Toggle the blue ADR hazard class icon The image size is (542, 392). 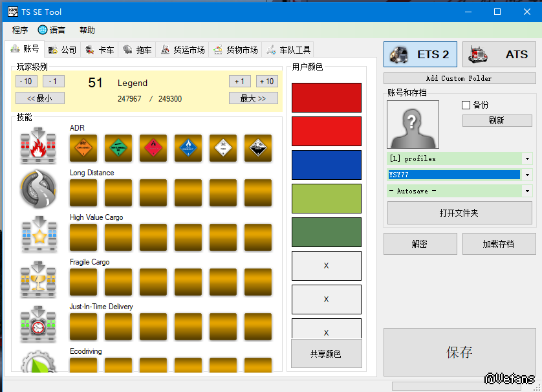(188, 148)
